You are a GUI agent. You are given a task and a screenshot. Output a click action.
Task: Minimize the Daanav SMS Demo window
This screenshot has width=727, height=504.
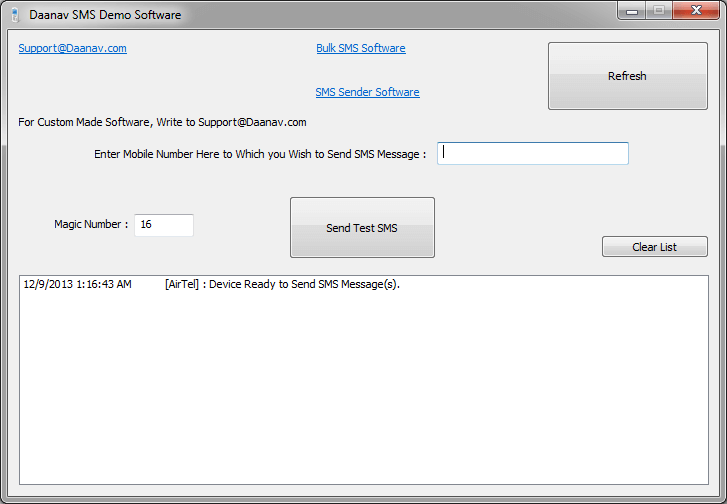(x=631, y=11)
